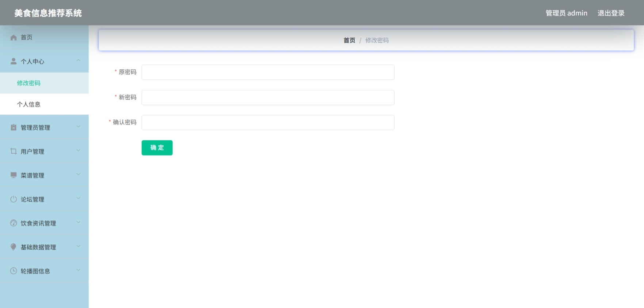
Task: Click the bulb icon for 基础数据管理
Action: (x=14, y=247)
